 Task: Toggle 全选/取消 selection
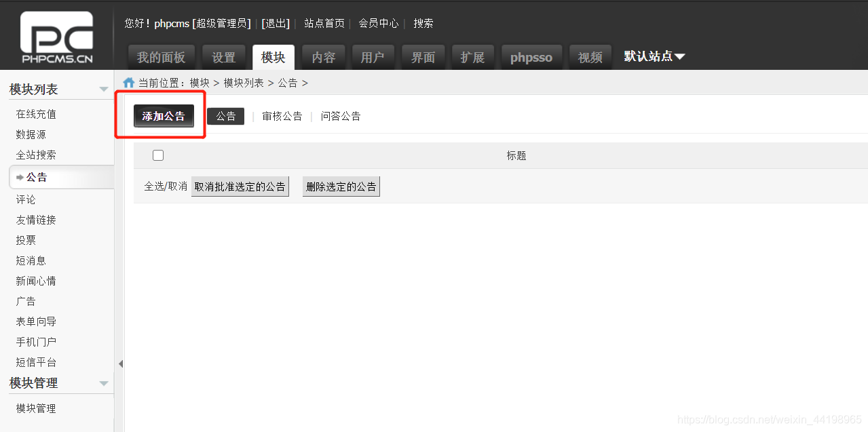point(165,186)
